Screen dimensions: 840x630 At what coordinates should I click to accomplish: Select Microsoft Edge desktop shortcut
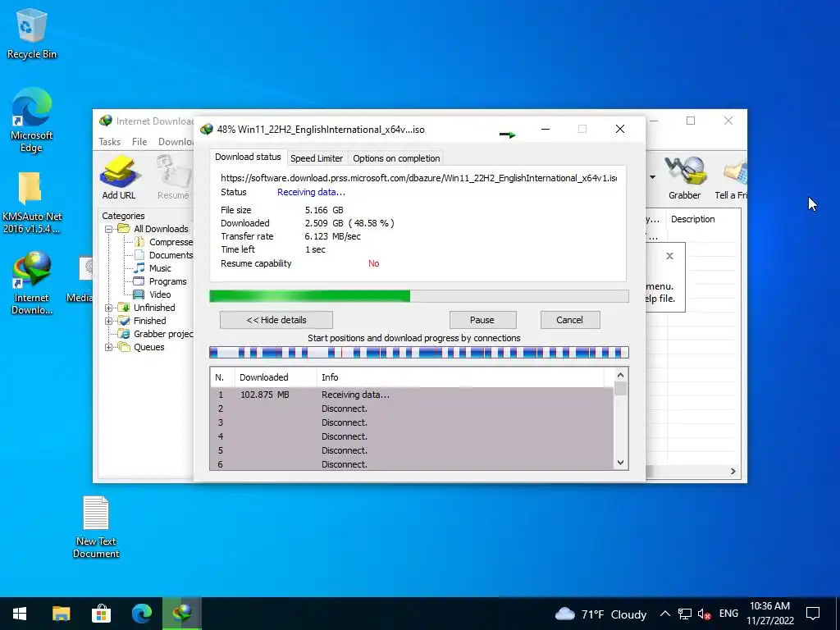pos(32,121)
